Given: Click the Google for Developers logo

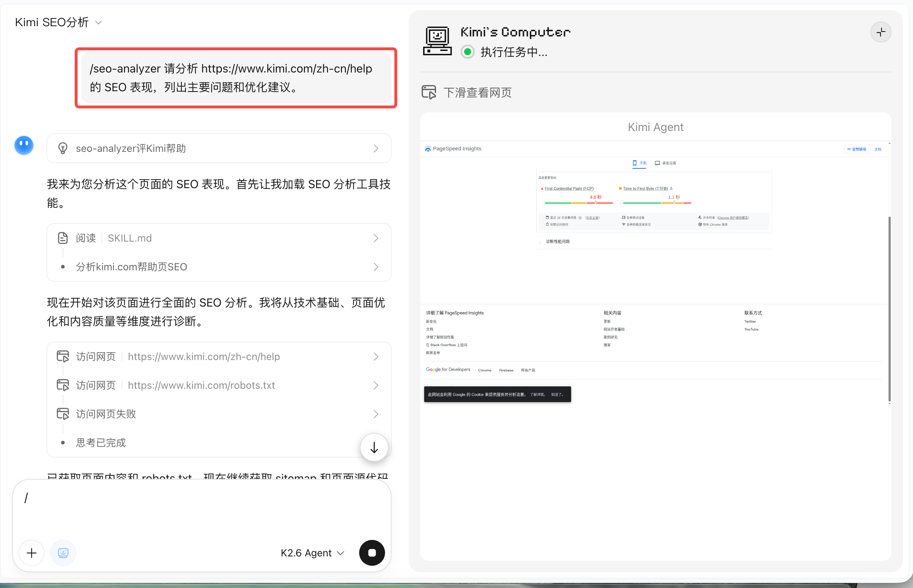Looking at the screenshot, I should (448, 370).
